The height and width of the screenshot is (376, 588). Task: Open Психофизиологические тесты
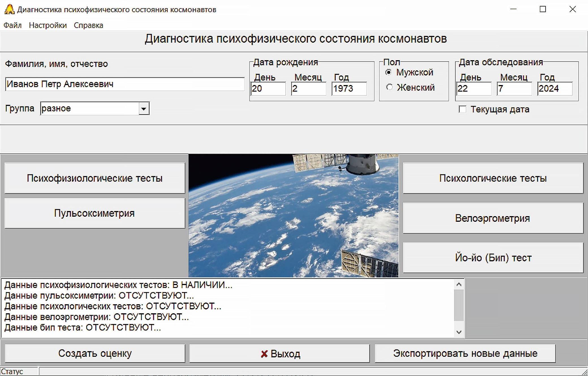tap(95, 178)
